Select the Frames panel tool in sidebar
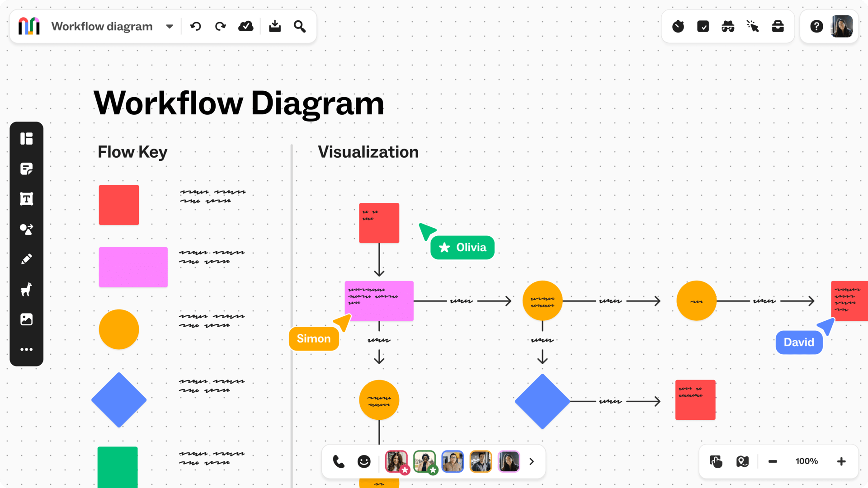868x488 pixels. 27,138
